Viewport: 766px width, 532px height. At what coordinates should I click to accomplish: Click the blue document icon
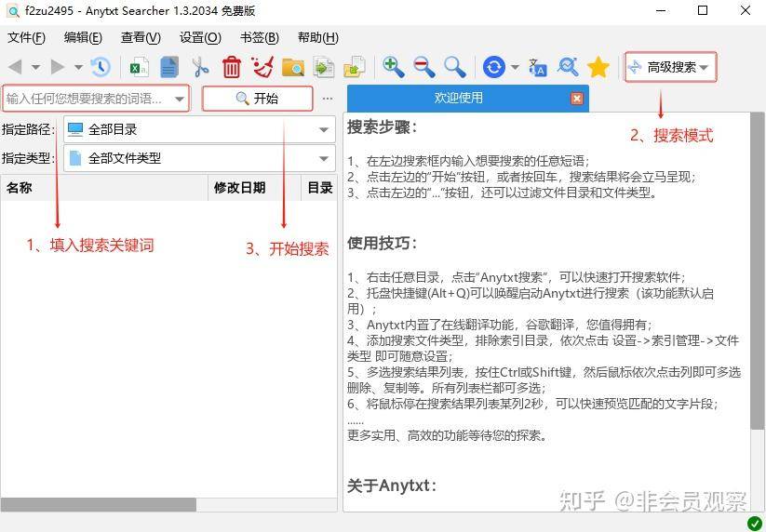pos(169,67)
